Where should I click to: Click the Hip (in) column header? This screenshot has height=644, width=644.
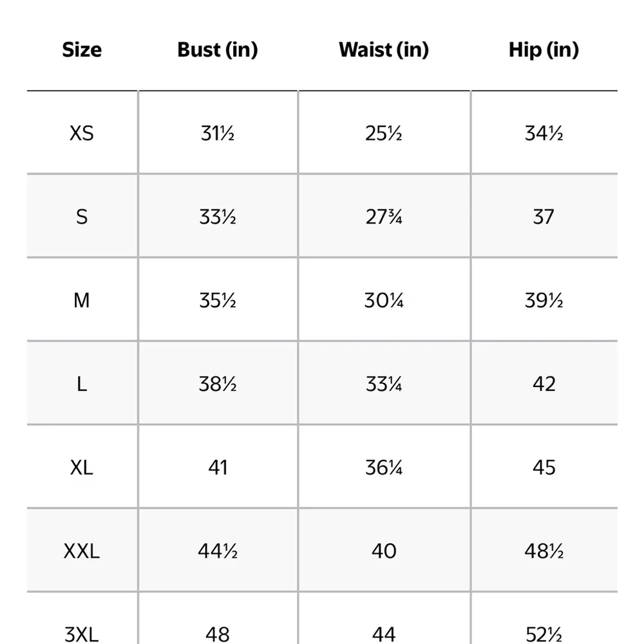click(544, 50)
